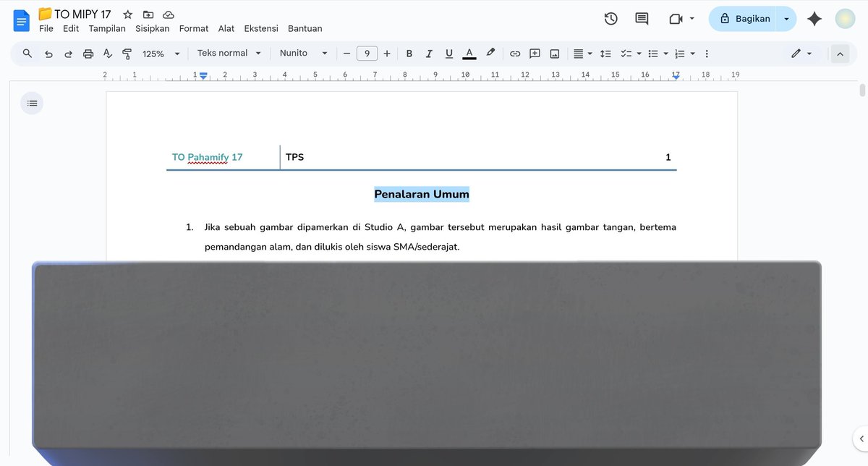
Task: Select the left indent marker on ruler
Action: click(203, 75)
